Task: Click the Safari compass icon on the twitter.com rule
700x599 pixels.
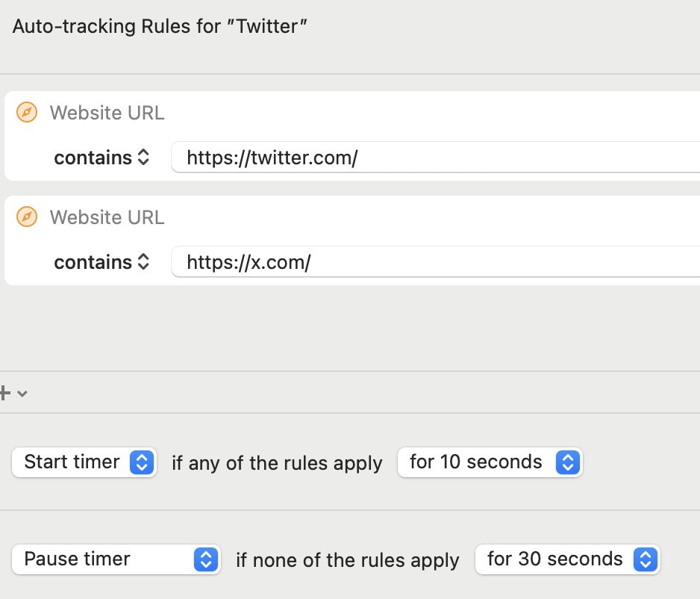Action: [27, 113]
